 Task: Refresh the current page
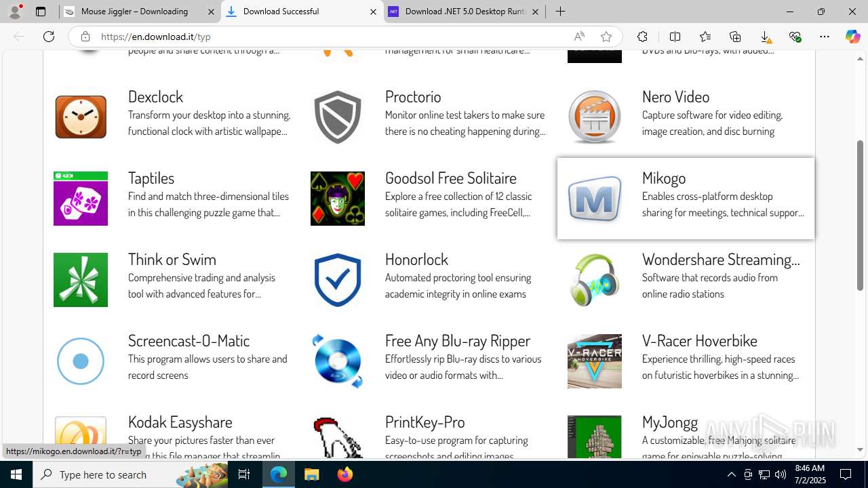[49, 37]
